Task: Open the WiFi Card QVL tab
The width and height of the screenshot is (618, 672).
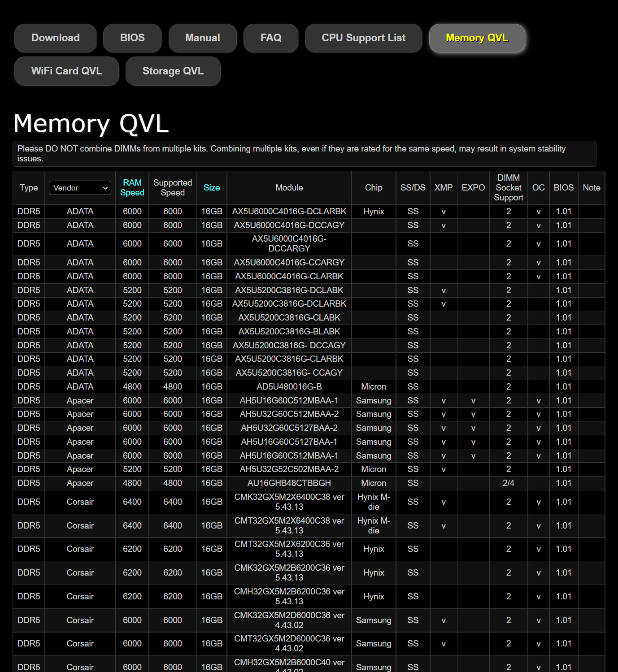Action: (67, 71)
